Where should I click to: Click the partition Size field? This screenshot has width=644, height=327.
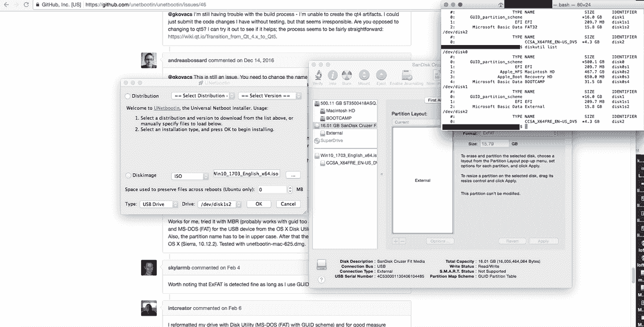(494, 144)
